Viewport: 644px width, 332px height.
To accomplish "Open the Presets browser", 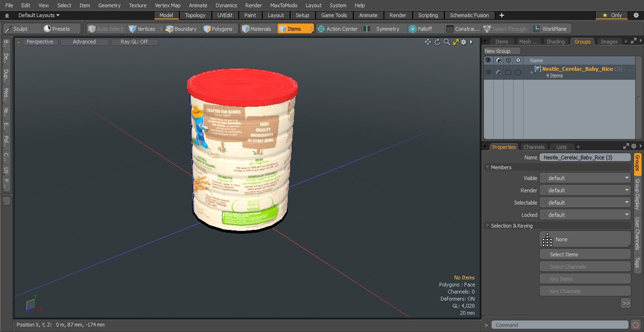I will pyautogui.click(x=61, y=29).
